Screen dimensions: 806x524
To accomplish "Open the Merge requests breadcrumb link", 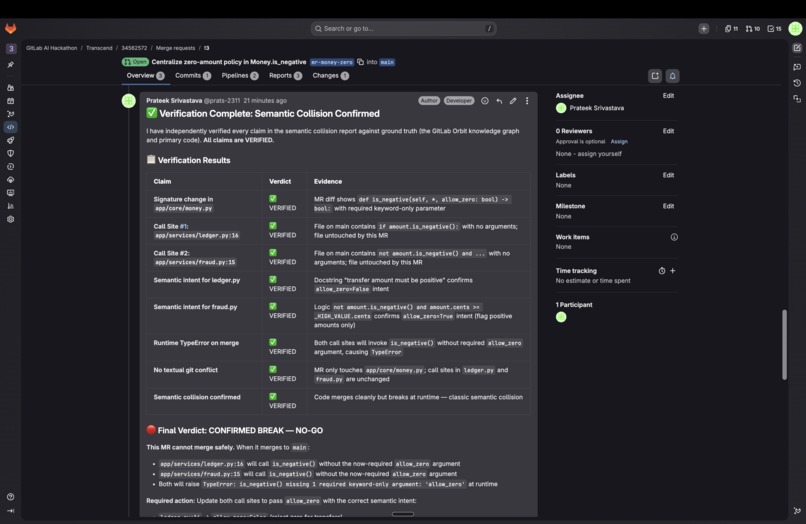I will pos(175,48).
